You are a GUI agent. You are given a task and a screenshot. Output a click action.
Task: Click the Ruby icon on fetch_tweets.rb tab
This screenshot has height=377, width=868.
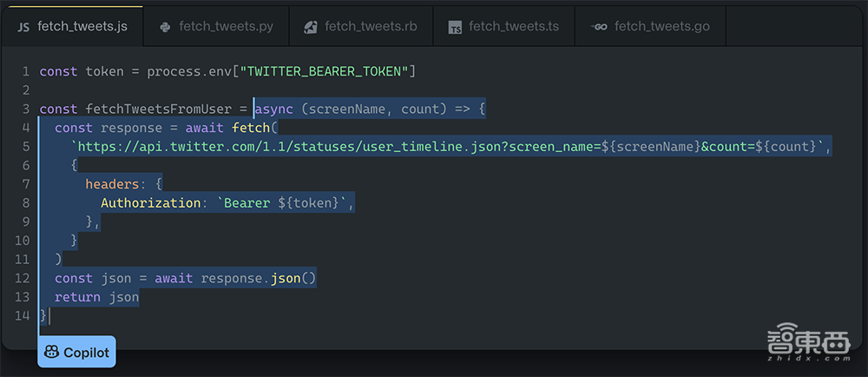(311, 27)
